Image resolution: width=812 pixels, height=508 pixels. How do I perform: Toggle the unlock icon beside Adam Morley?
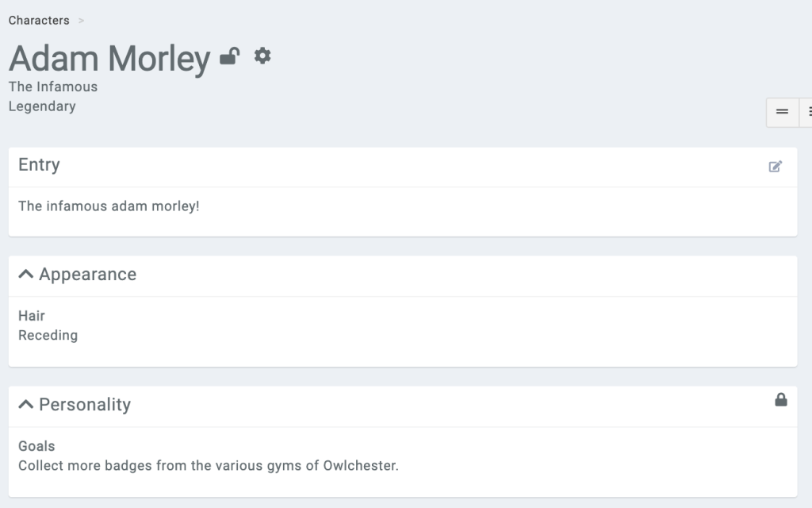pos(229,56)
